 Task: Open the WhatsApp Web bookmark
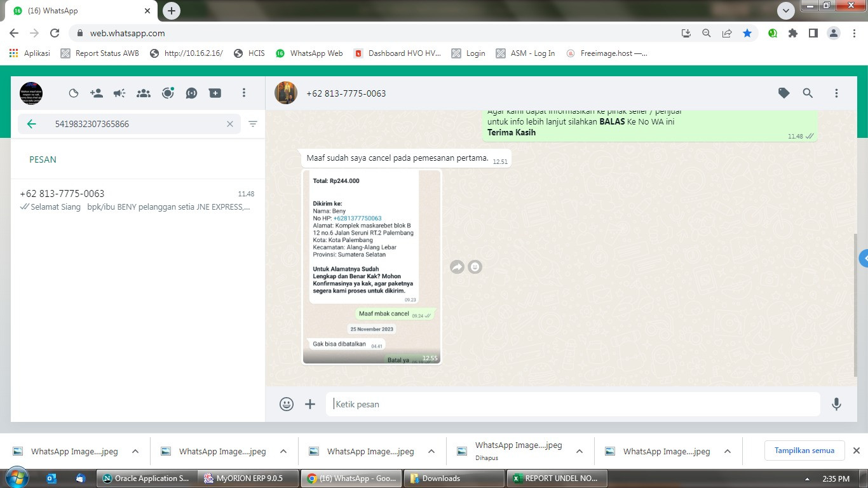click(309, 53)
